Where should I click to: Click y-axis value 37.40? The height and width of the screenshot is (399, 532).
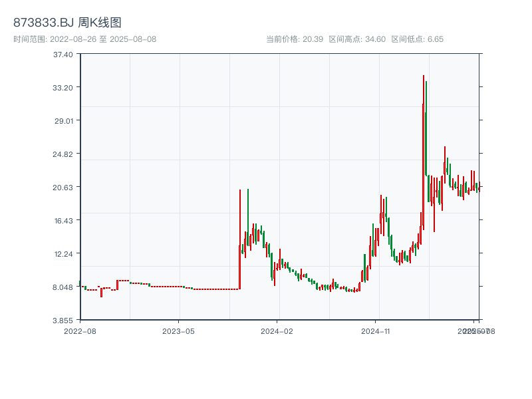(x=63, y=55)
